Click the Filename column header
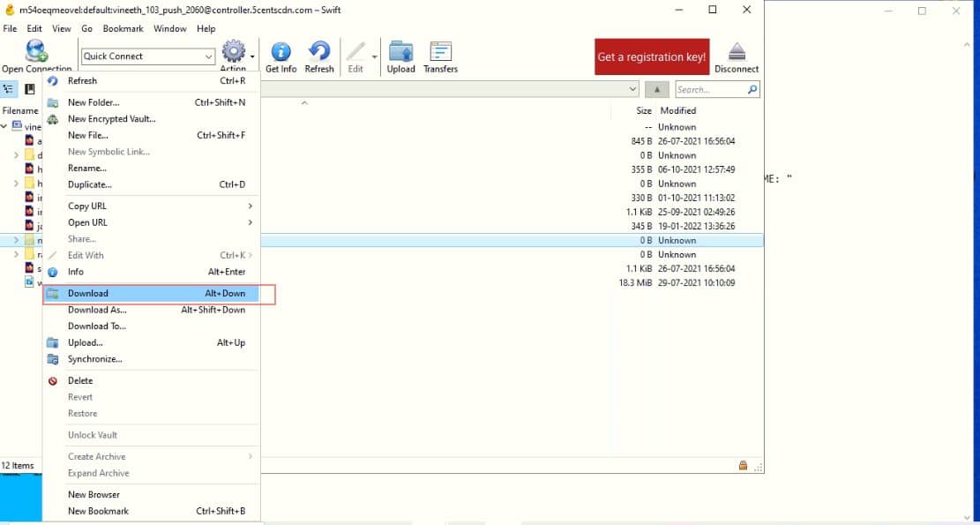The width and height of the screenshot is (980, 525). tap(20, 110)
